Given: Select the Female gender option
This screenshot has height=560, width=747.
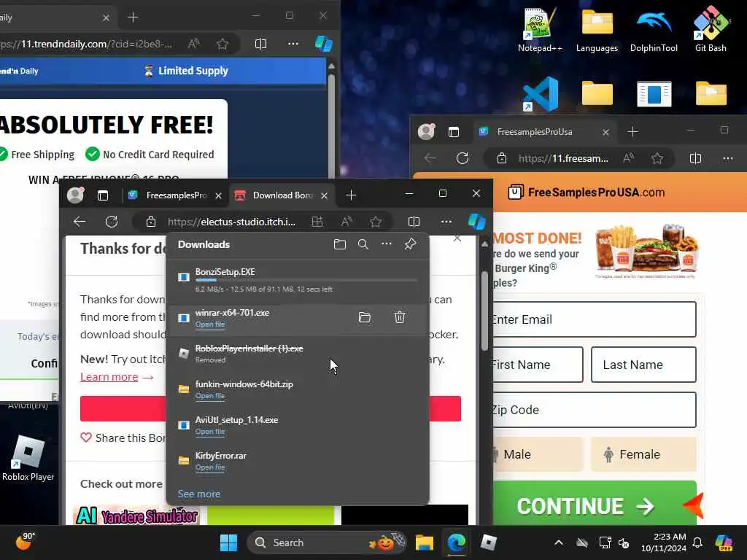Looking at the screenshot, I should point(643,454).
